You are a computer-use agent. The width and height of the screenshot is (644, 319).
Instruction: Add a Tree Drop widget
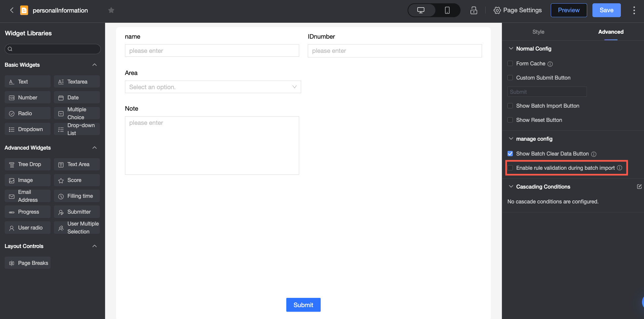27,164
